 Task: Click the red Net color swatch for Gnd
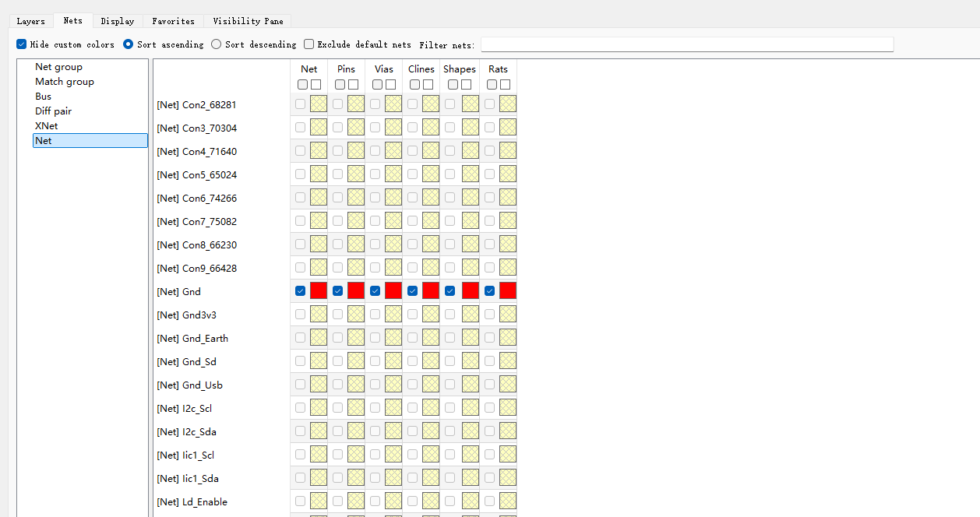[319, 291]
